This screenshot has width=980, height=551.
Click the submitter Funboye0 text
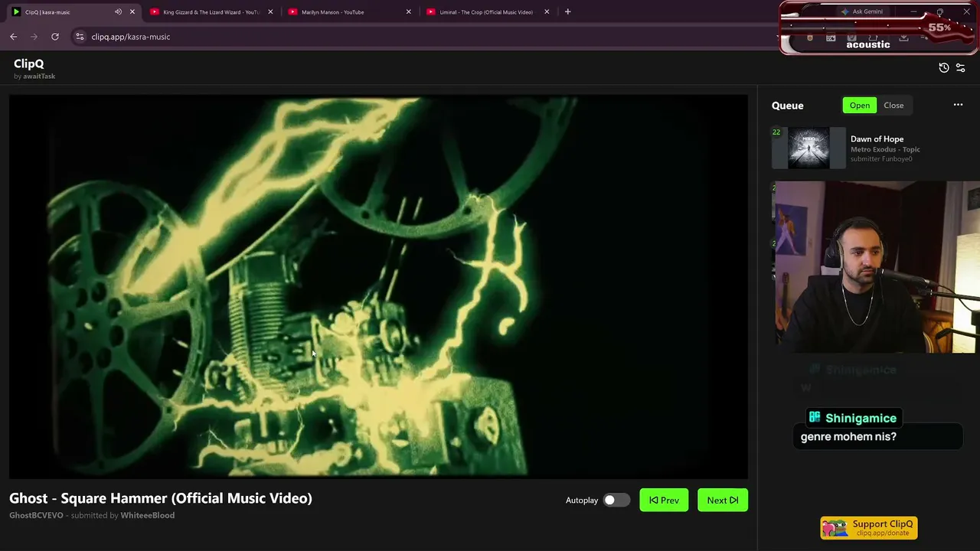881,159
